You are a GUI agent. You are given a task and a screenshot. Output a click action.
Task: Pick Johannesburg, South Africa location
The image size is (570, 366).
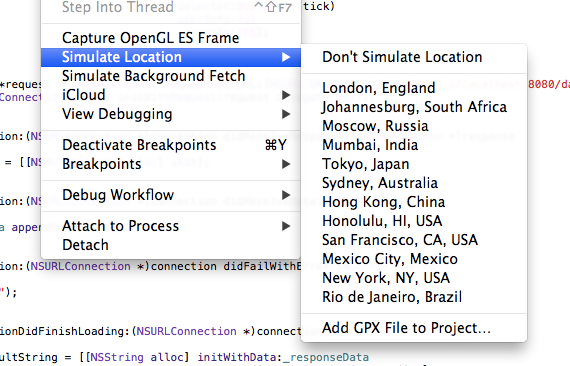click(414, 107)
